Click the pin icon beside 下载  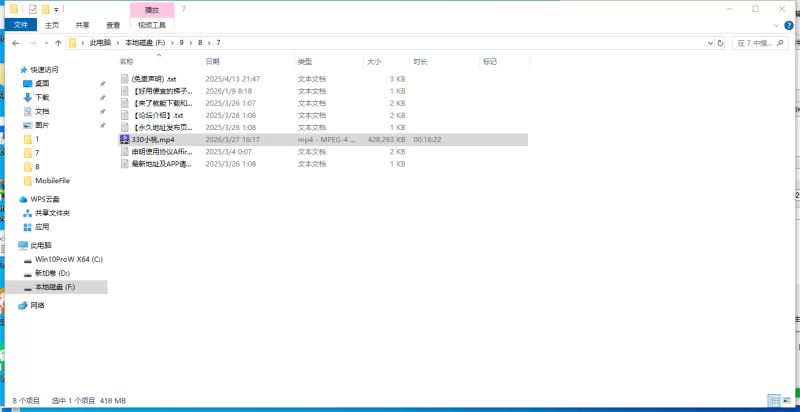point(103,97)
